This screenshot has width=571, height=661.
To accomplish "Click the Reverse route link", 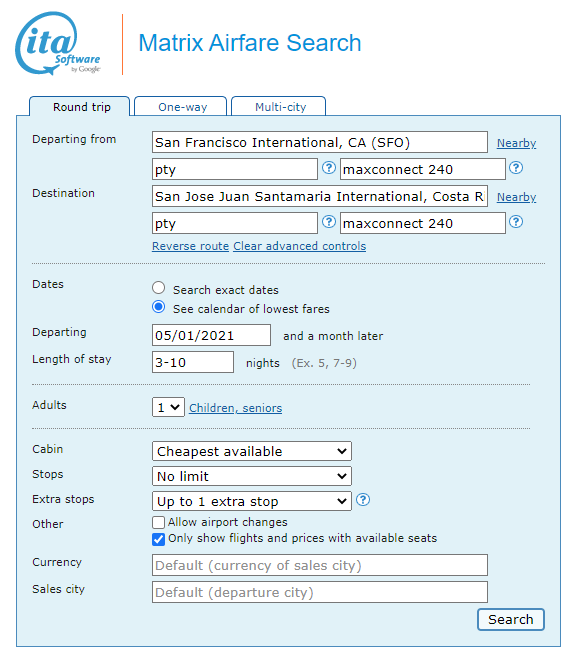I will point(190,246).
